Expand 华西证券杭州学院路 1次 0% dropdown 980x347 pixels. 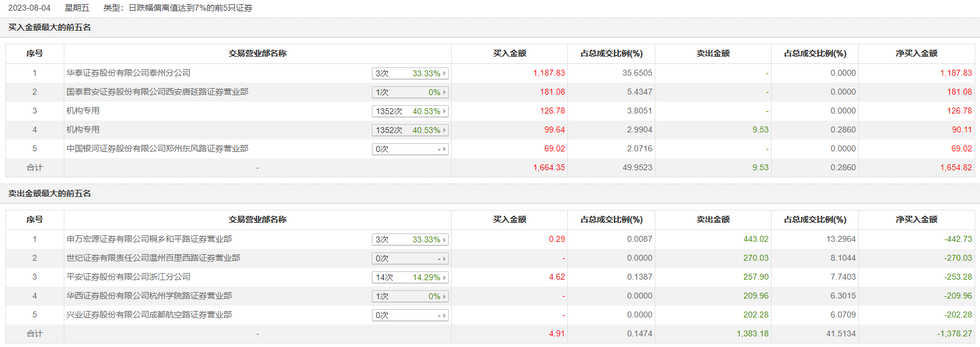pyautogui.click(x=410, y=296)
